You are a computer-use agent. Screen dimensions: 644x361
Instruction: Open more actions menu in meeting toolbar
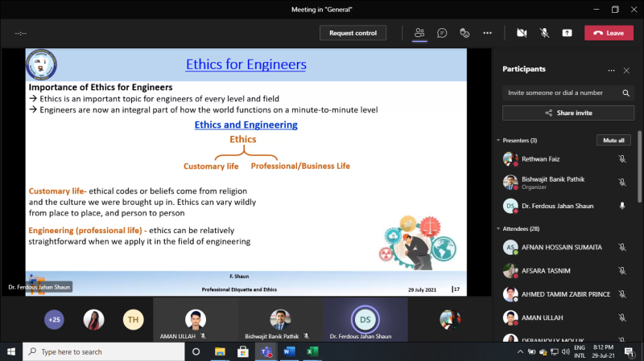[x=487, y=33]
